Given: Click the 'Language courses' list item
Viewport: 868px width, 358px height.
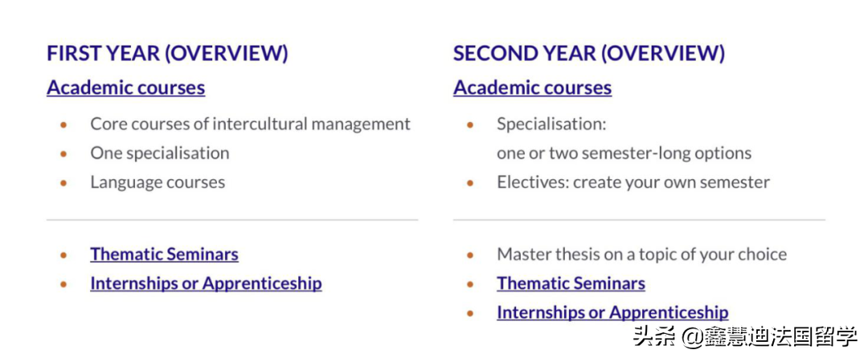Looking at the screenshot, I should (158, 182).
